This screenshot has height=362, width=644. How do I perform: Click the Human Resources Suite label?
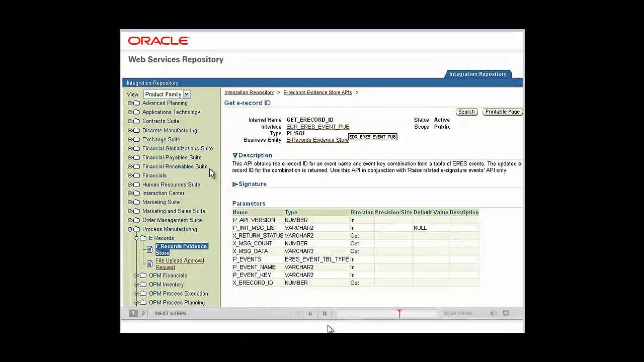[x=171, y=185]
